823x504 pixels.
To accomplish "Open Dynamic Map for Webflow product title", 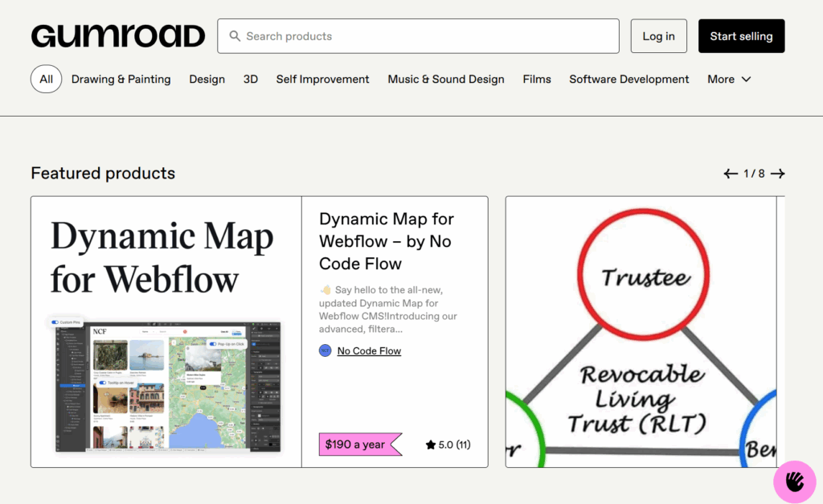I will click(x=387, y=241).
